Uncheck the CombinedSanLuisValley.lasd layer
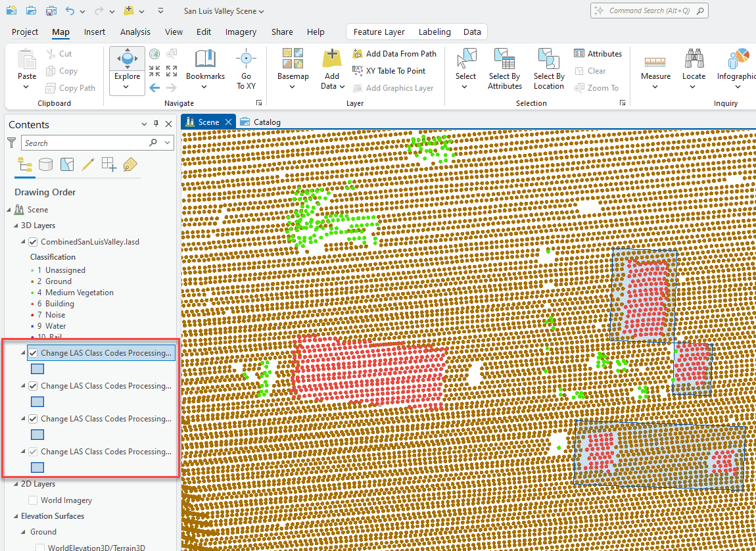Screen dimensions: 756x551 tap(33, 242)
